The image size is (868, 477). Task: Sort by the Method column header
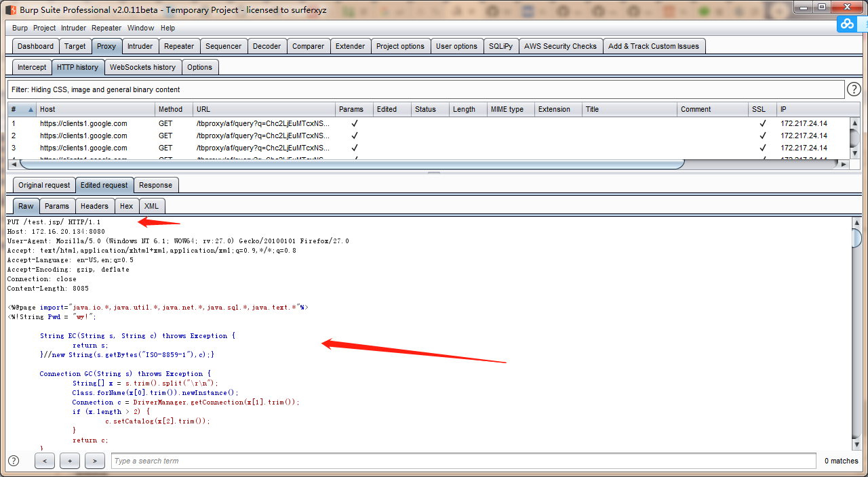point(174,109)
